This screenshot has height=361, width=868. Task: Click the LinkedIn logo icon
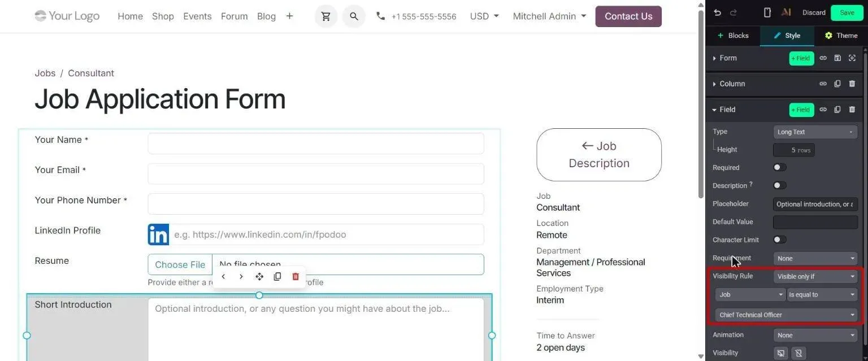point(158,234)
